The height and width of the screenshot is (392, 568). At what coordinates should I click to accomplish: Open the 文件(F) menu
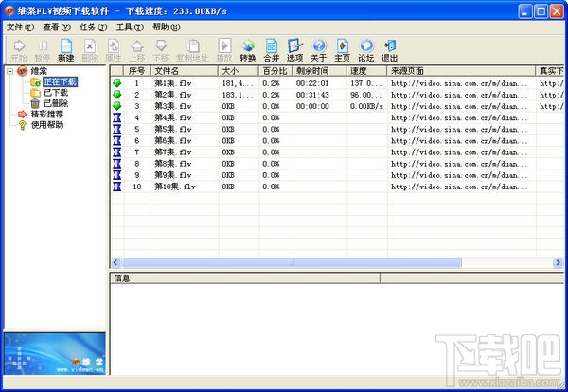click(20, 27)
